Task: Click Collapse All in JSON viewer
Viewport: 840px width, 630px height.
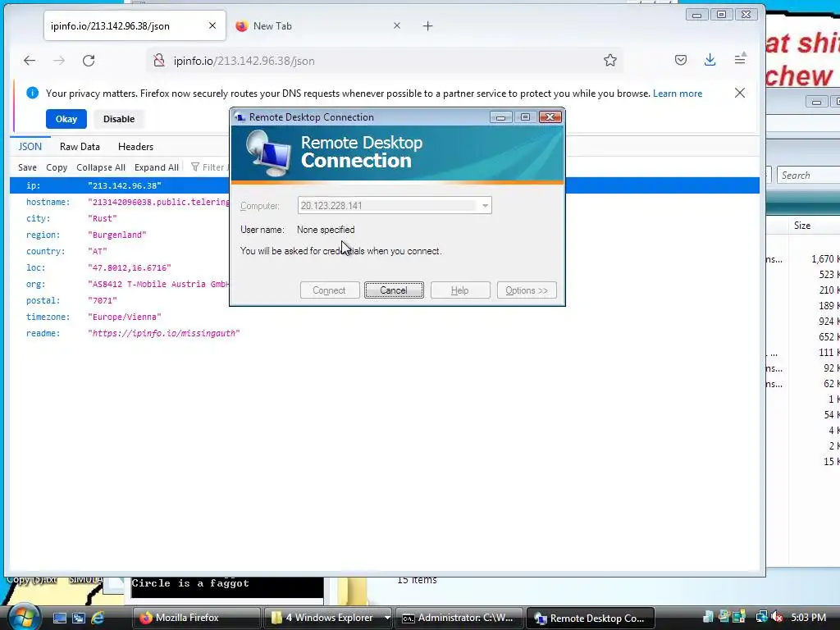Action: 101,167
